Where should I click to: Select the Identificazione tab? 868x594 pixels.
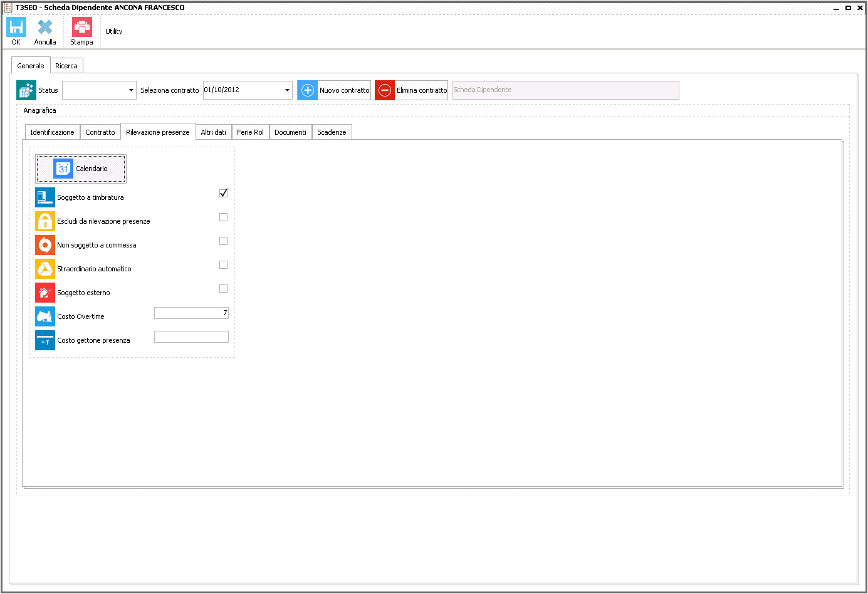(53, 132)
